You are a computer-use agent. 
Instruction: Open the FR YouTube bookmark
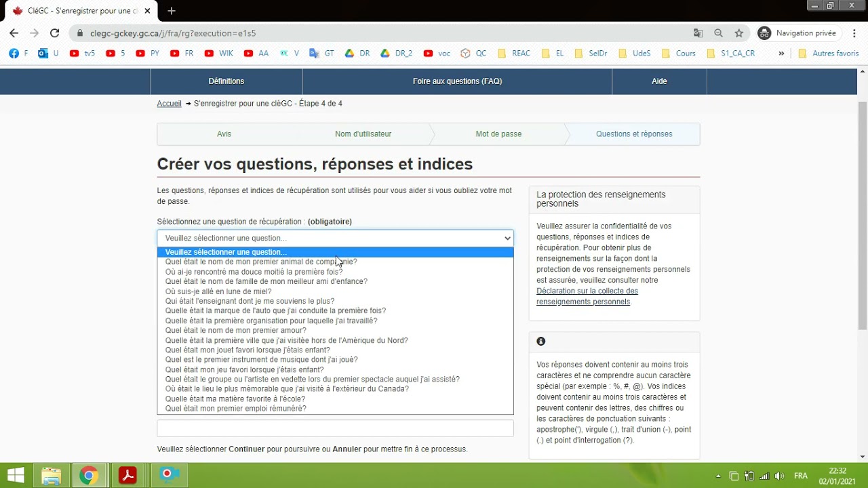(182, 54)
